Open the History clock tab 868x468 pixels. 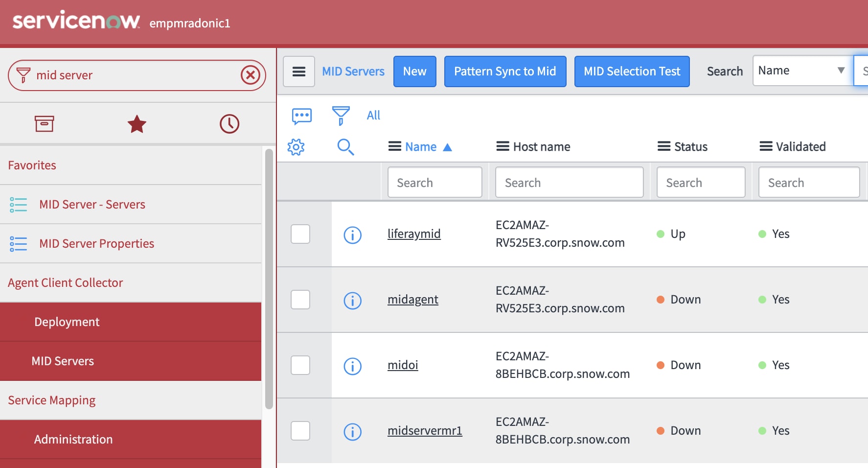click(x=229, y=124)
